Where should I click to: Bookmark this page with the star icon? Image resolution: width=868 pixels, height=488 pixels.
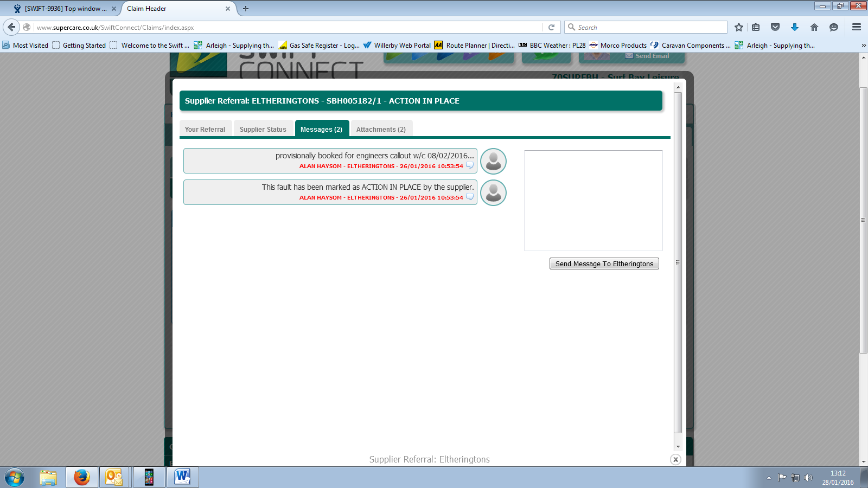pyautogui.click(x=738, y=27)
